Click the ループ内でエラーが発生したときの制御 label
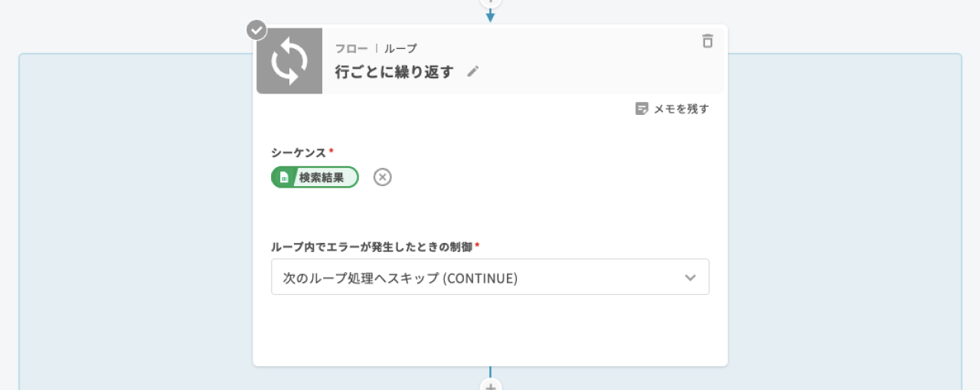The width and height of the screenshot is (980, 390). 372,247
